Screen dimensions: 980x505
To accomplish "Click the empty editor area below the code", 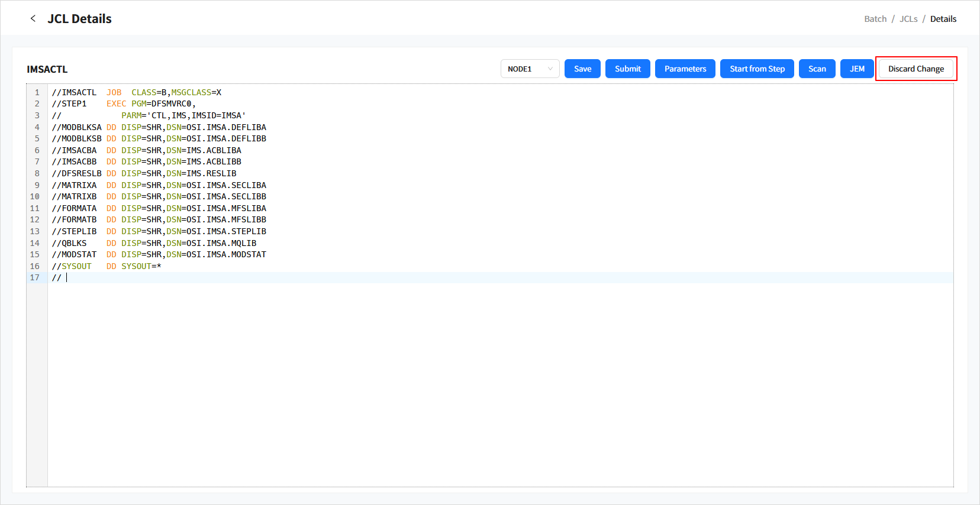I will (x=473, y=384).
